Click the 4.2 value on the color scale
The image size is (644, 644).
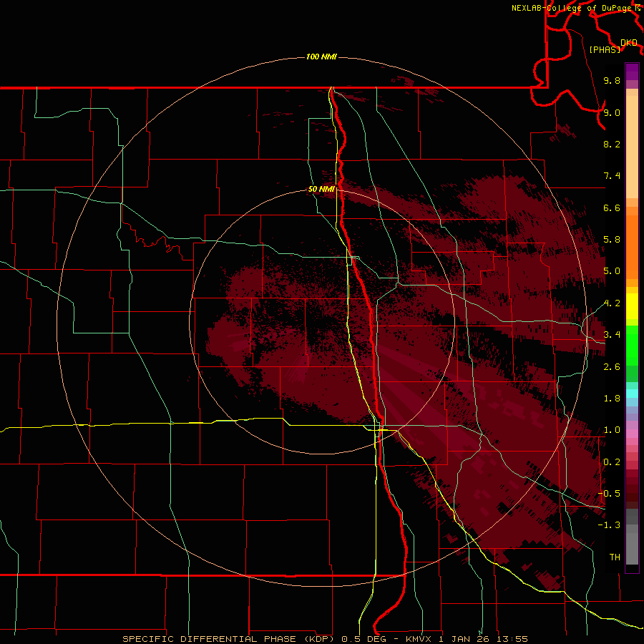pyautogui.click(x=612, y=303)
